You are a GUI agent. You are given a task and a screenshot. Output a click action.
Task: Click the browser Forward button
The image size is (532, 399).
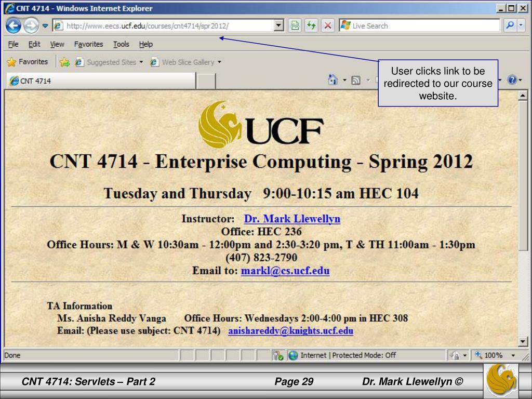coord(31,26)
